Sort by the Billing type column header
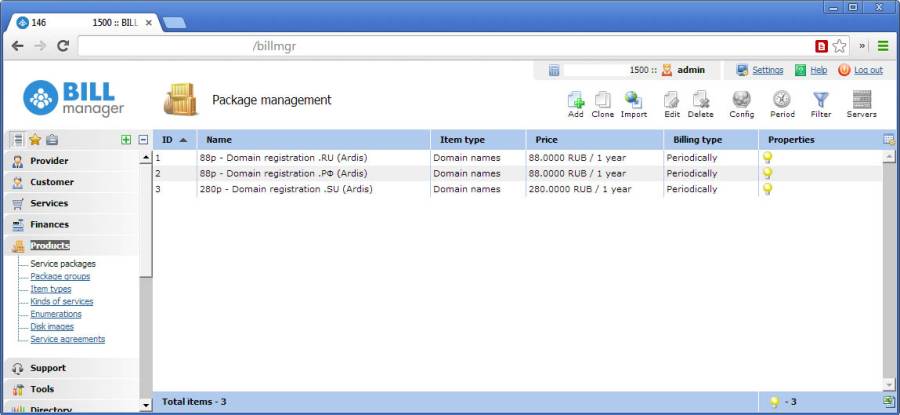 pos(711,140)
